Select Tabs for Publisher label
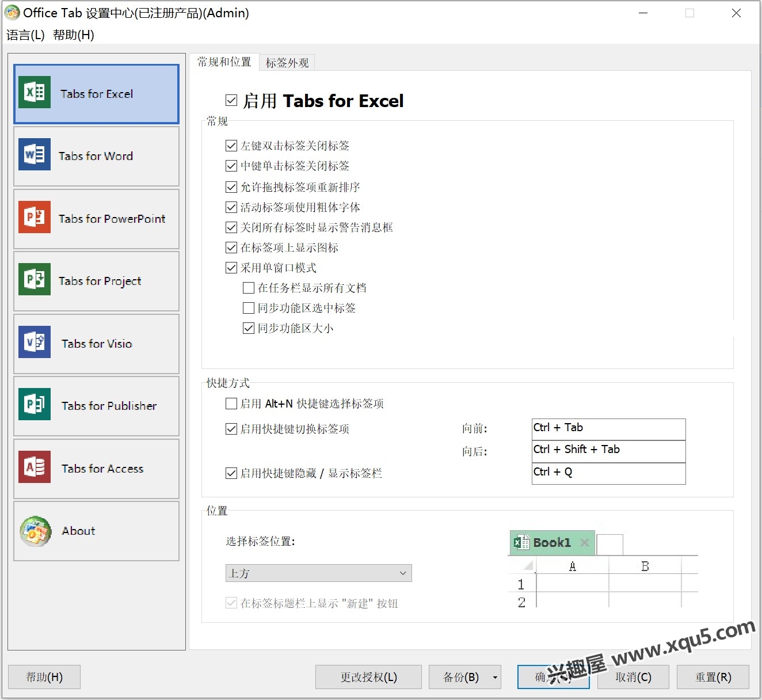This screenshot has width=762, height=700. (x=109, y=406)
